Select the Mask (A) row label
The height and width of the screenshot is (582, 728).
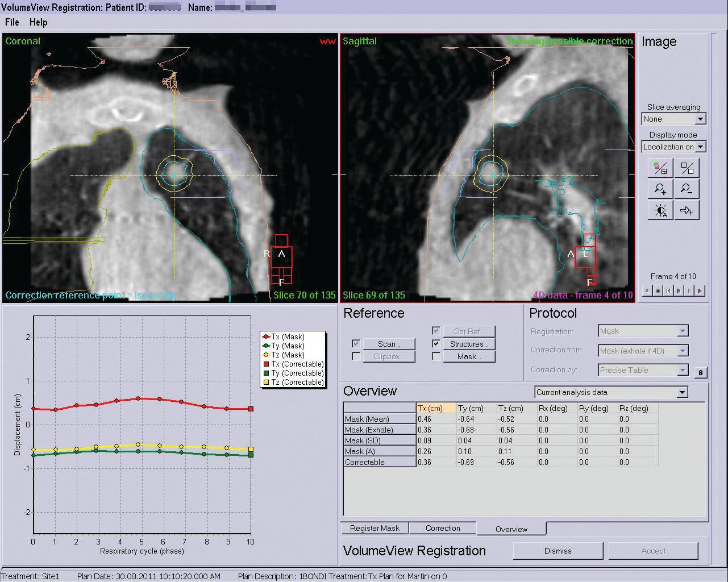[380, 451]
